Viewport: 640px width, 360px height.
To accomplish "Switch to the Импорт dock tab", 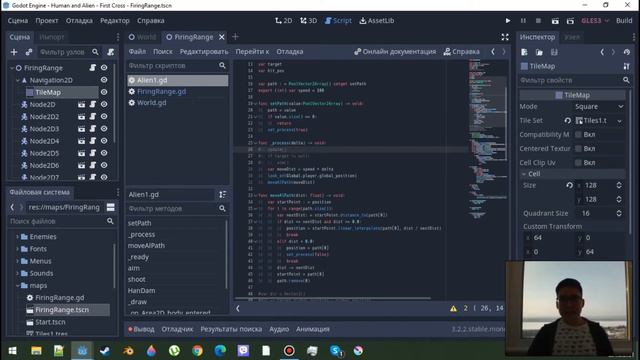I will (52, 37).
